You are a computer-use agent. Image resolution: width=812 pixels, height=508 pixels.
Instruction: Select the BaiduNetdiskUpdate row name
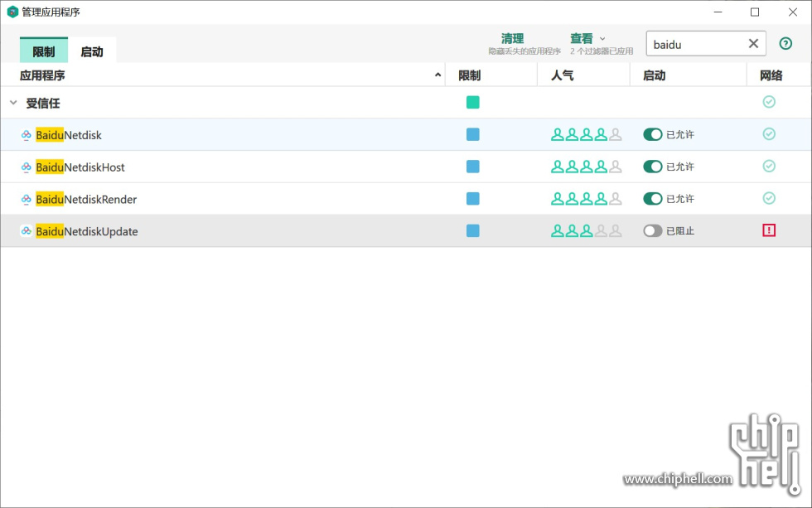pyautogui.click(x=86, y=231)
